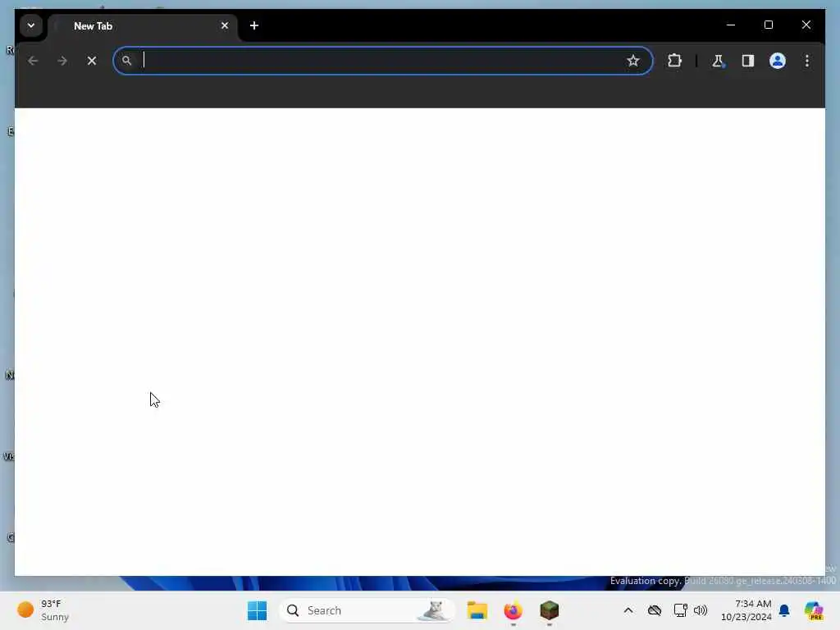Open the notifications bell icon
840x630 pixels.
pyautogui.click(x=784, y=610)
